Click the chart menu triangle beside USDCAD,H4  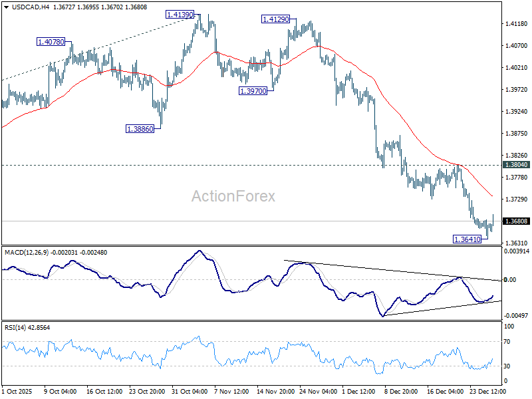pyautogui.click(x=7, y=7)
